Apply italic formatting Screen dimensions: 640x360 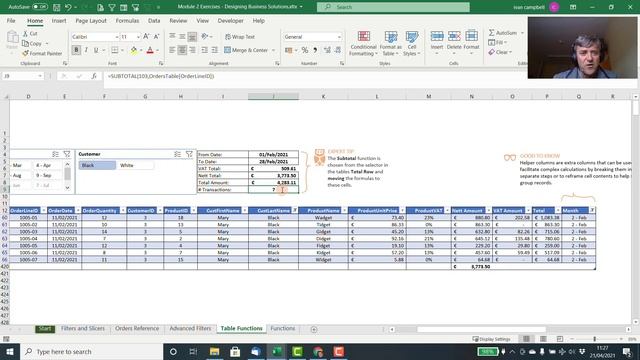[x=86, y=50]
